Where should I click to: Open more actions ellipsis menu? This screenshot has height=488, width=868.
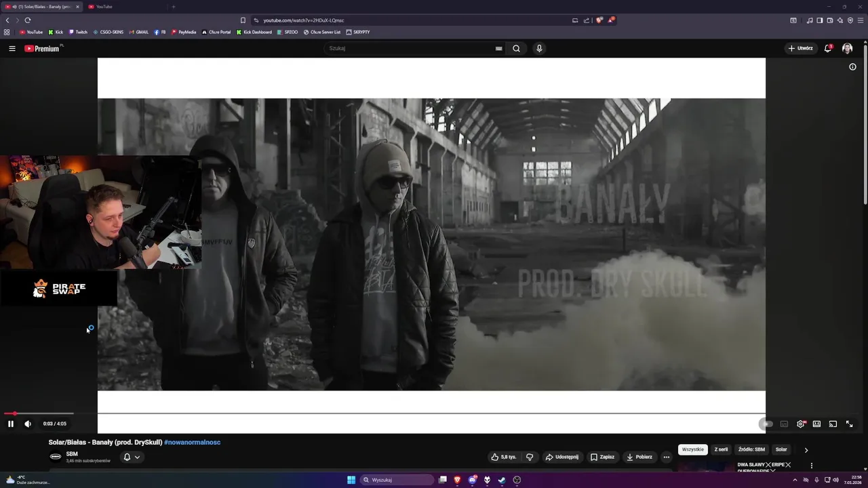[667, 457]
